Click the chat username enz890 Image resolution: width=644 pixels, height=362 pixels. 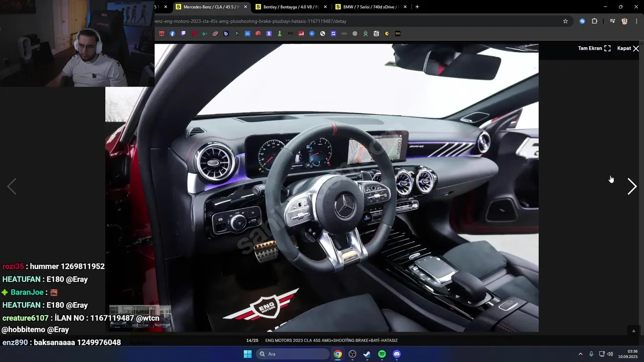click(15, 342)
